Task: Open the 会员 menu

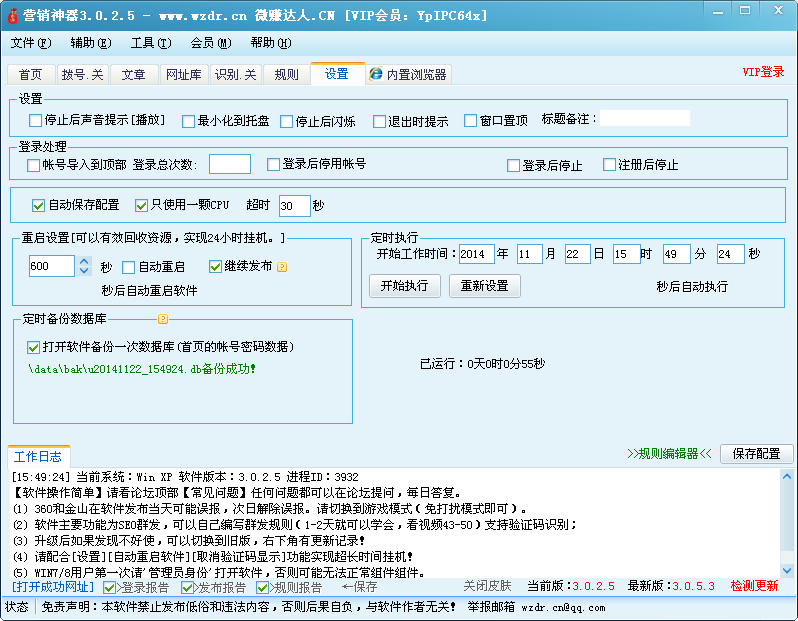Action: 210,43
